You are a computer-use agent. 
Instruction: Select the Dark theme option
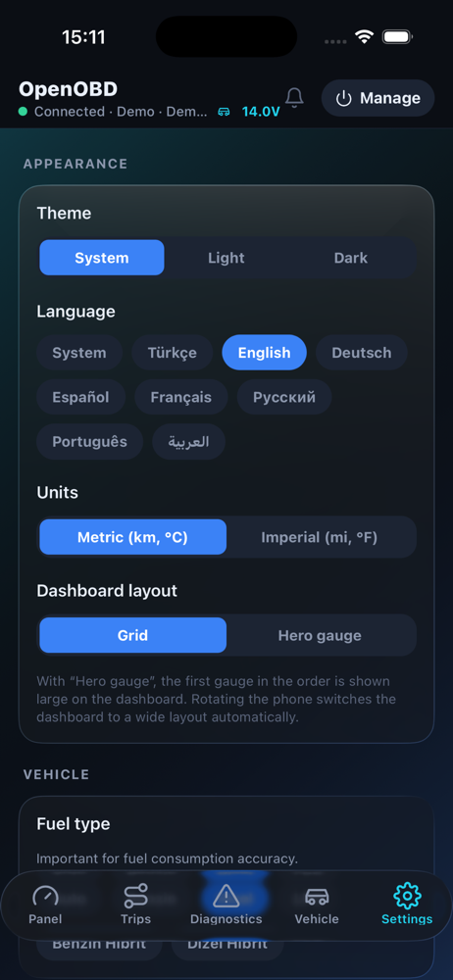coord(350,258)
